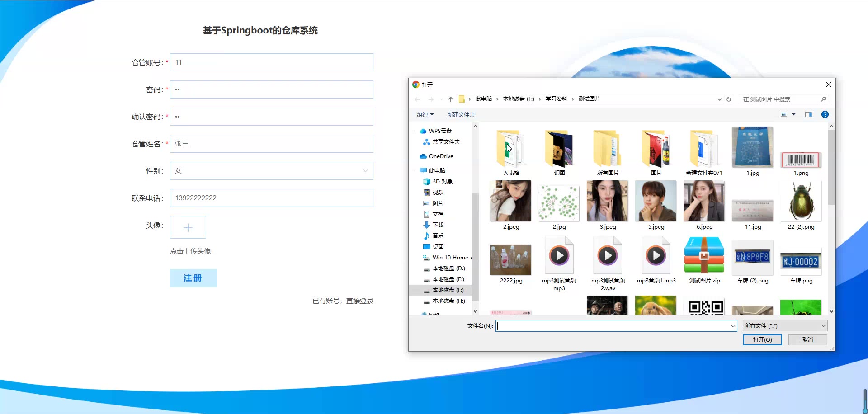Image resolution: width=868 pixels, height=414 pixels.
Task: Select 本地磁盘 (E:) in navigation tree
Action: point(448,279)
